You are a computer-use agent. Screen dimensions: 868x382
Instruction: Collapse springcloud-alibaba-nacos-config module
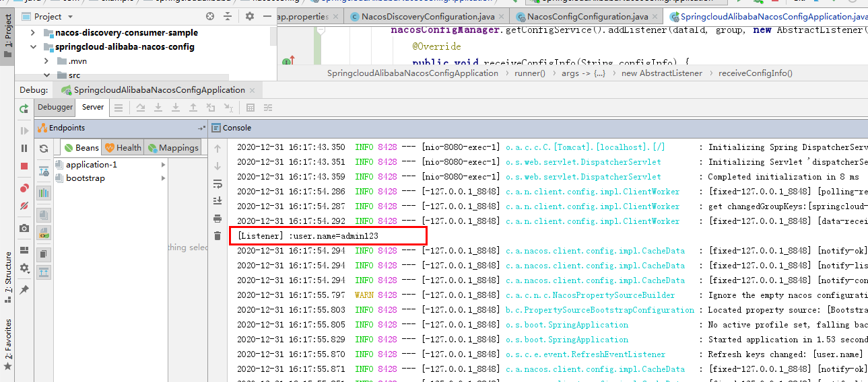(34, 47)
